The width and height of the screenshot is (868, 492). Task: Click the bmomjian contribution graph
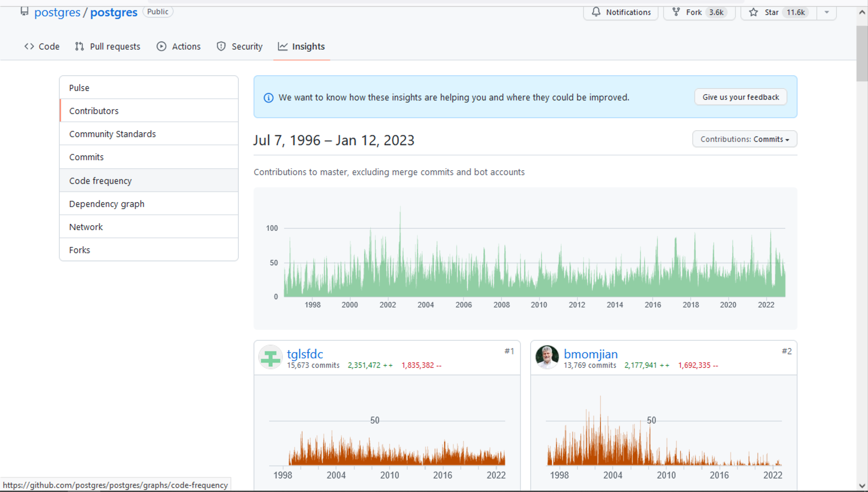click(664, 433)
